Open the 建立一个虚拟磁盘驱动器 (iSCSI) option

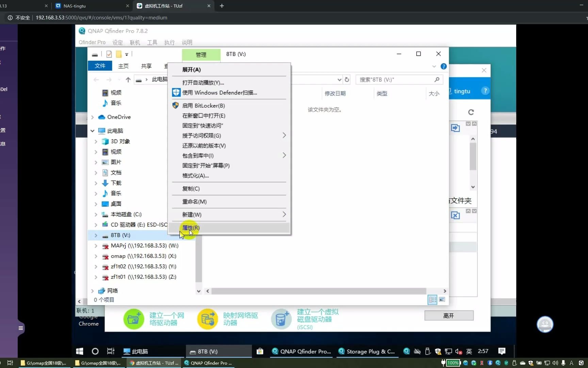coord(281,319)
